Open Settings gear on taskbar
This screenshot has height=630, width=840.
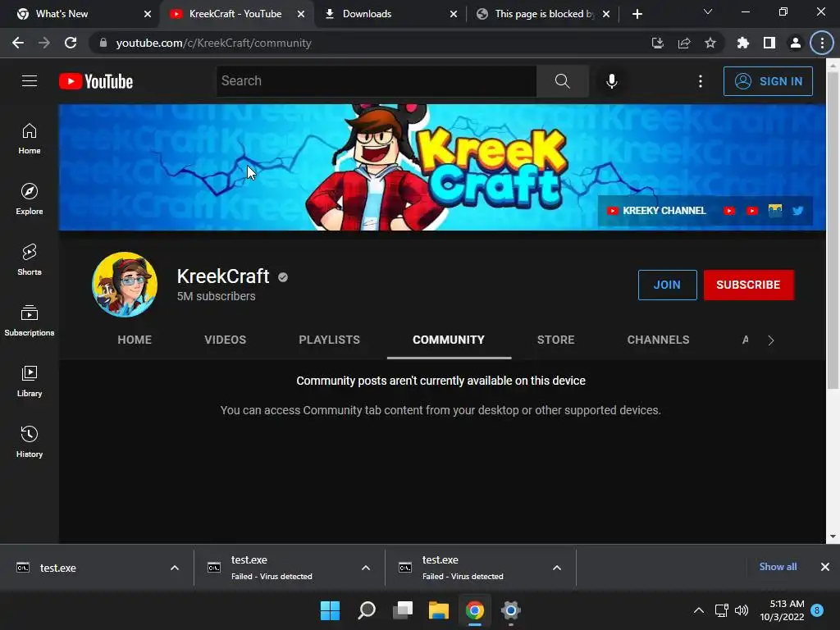coord(510,610)
